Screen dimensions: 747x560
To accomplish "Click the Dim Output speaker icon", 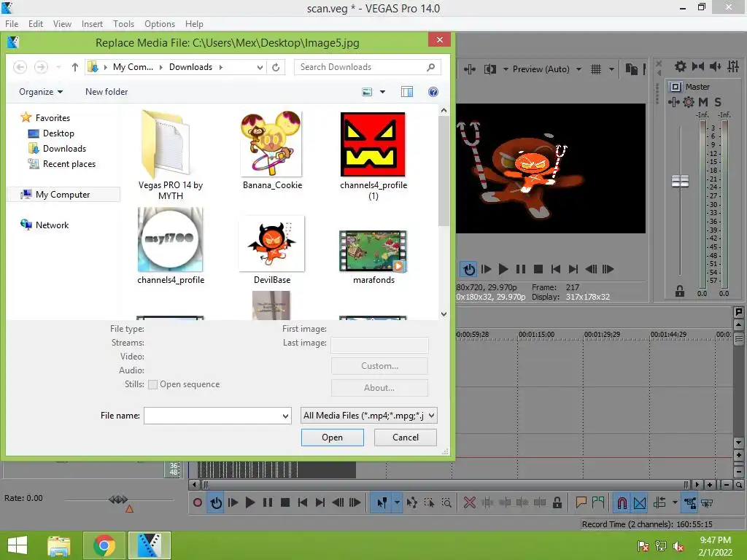I will 715,66.
